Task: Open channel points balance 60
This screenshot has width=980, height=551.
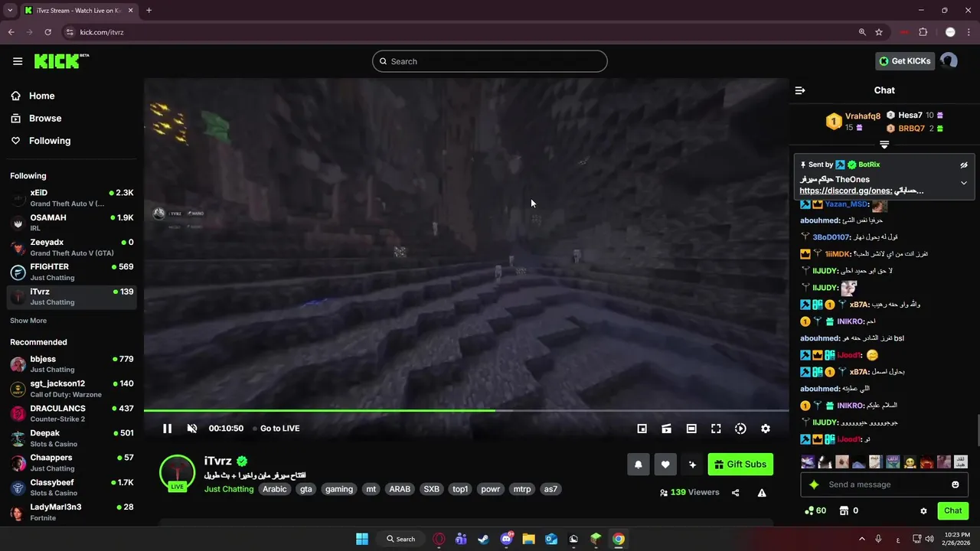Action: click(x=815, y=510)
